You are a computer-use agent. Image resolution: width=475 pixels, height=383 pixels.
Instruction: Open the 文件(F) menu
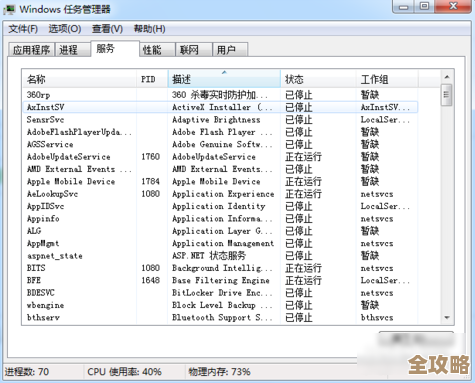coord(23,29)
